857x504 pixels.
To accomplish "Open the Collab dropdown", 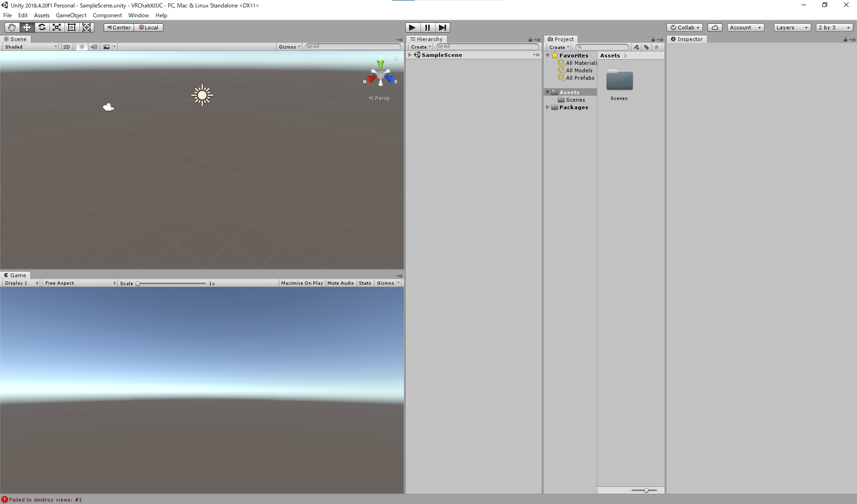I will [685, 28].
